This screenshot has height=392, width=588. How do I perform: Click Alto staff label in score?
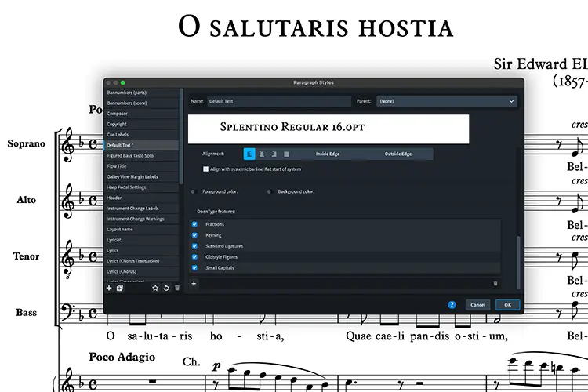click(x=26, y=200)
